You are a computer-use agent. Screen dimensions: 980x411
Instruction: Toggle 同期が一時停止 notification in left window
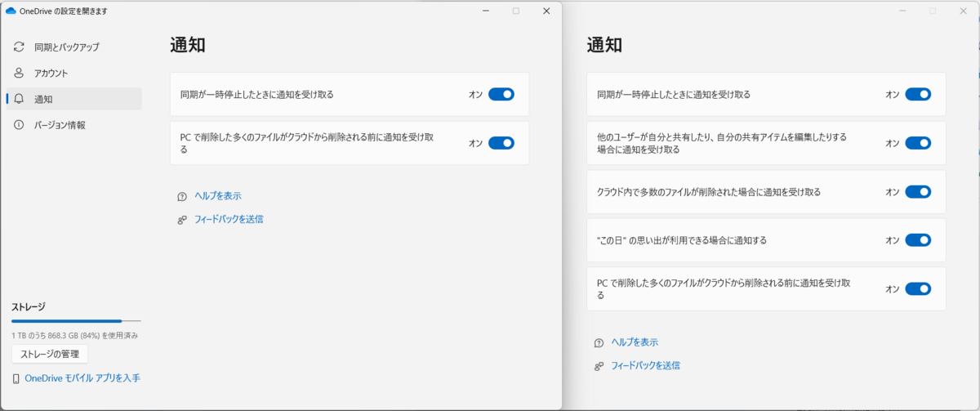coord(501,95)
